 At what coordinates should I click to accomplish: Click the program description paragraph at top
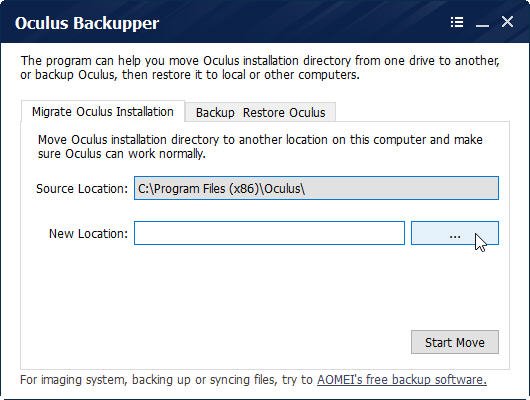pyautogui.click(x=260, y=68)
